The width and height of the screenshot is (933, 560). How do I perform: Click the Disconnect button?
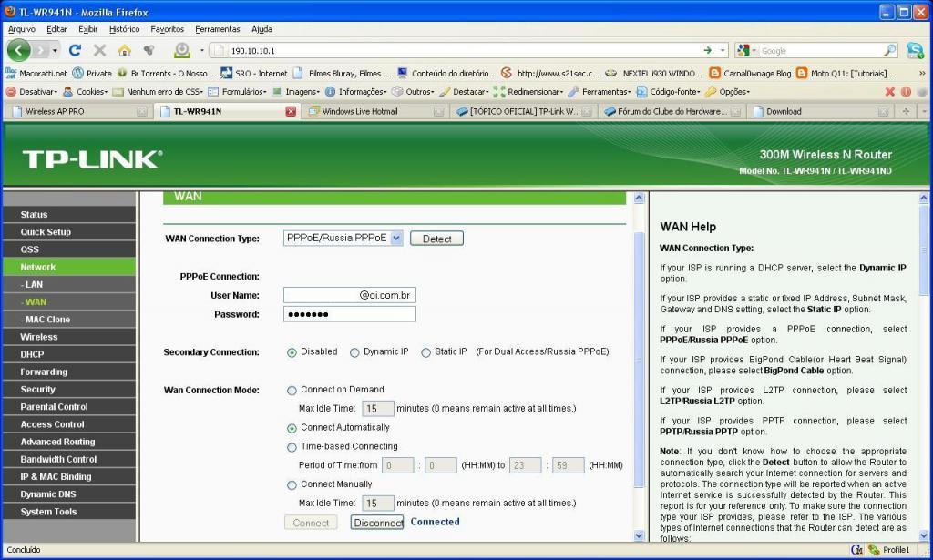(376, 523)
